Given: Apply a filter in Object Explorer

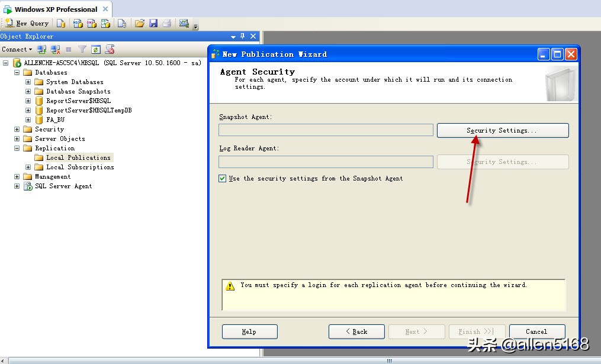Looking at the screenshot, I should [83, 50].
